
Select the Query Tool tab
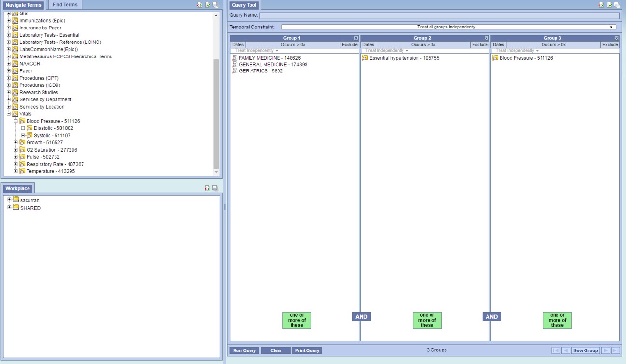245,5
